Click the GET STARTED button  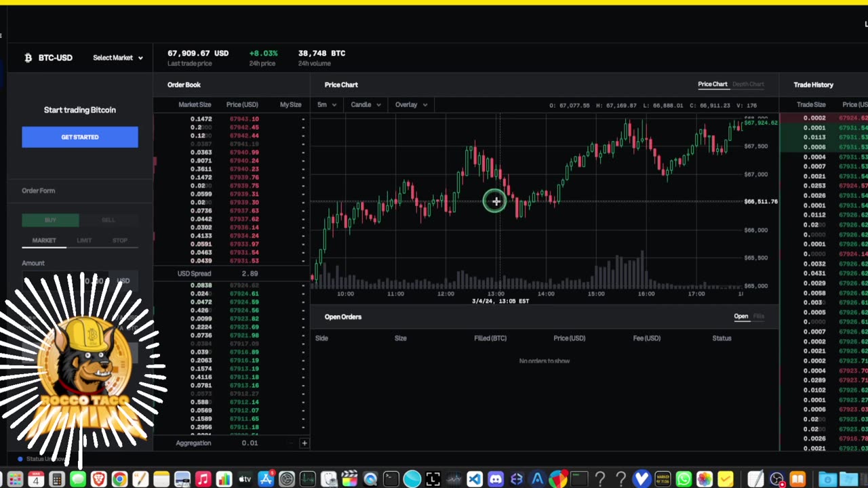pos(80,137)
